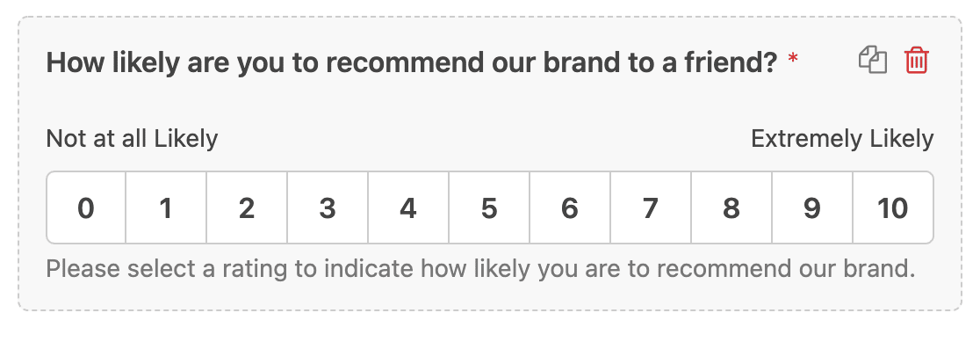Select rating 0 on the scale
980x342 pixels.
pyautogui.click(x=86, y=207)
